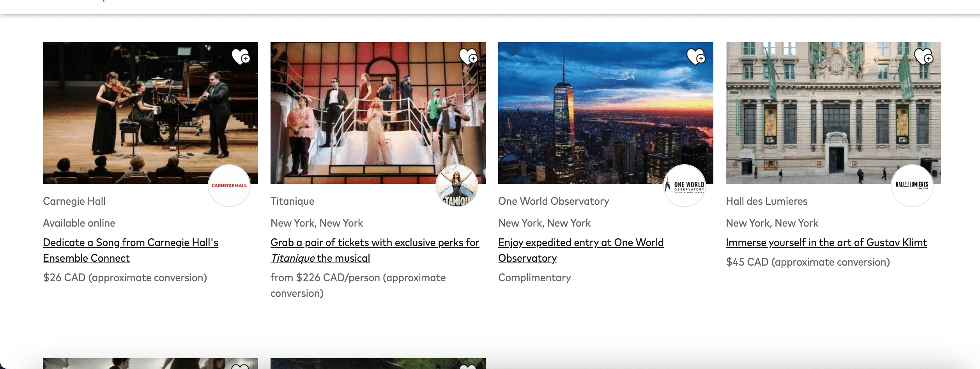Click the Carnegie Hall round logo badge
Screen dimensions: 980x369
[x=229, y=186]
